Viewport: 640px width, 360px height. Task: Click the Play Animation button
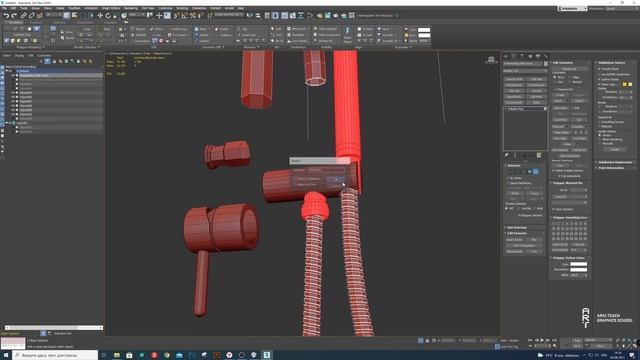[542, 340]
